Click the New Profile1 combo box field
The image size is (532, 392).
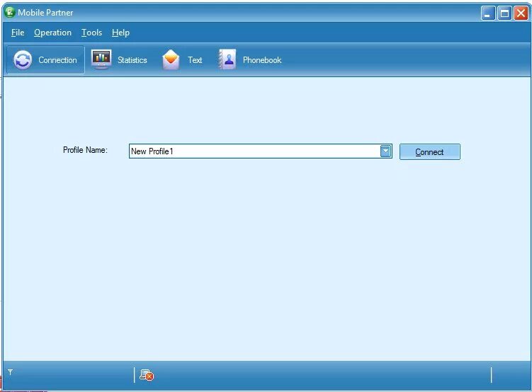click(x=260, y=151)
